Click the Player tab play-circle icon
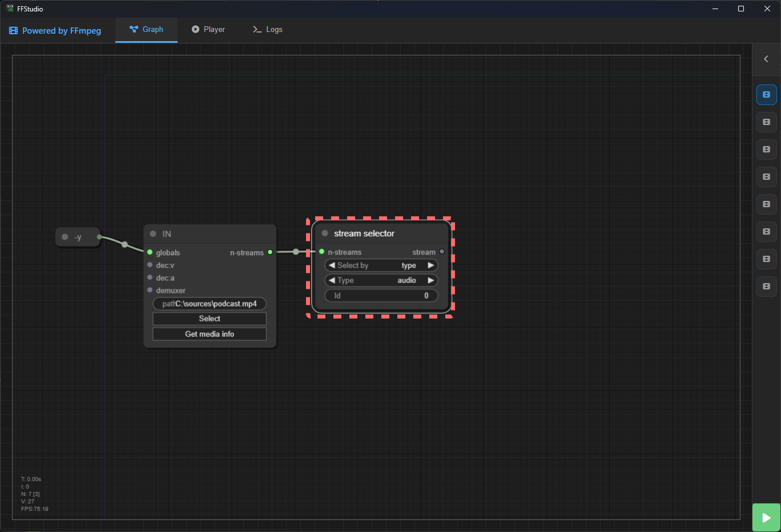Image resolution: width=781 pixels, height=532 pixels. pos(195,29)
